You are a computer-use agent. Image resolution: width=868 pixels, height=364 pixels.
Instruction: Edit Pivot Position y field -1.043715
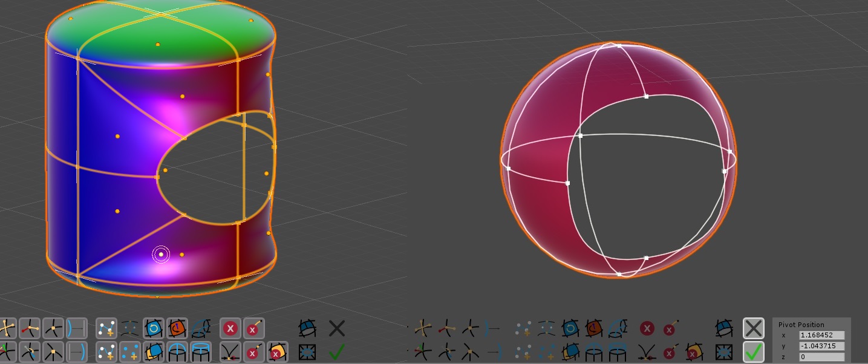[x=822, y=346]
